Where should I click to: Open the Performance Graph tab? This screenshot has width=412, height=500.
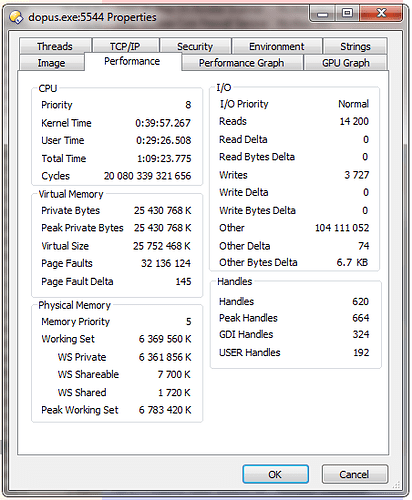(x=242, y=63)
